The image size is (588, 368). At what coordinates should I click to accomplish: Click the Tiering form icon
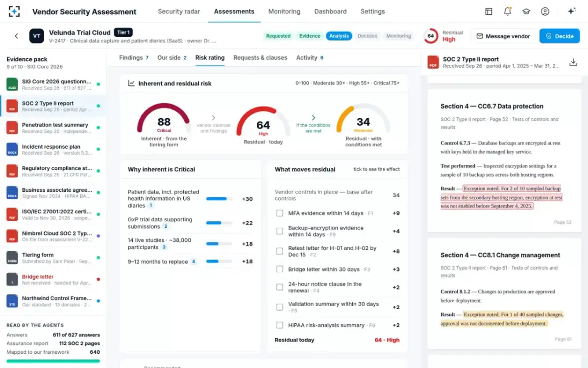click(12, 258)
